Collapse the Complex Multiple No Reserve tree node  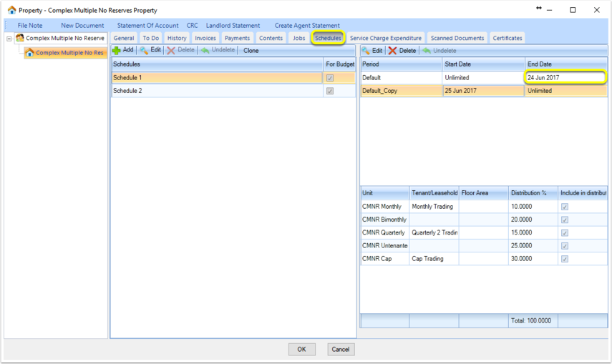9,39
